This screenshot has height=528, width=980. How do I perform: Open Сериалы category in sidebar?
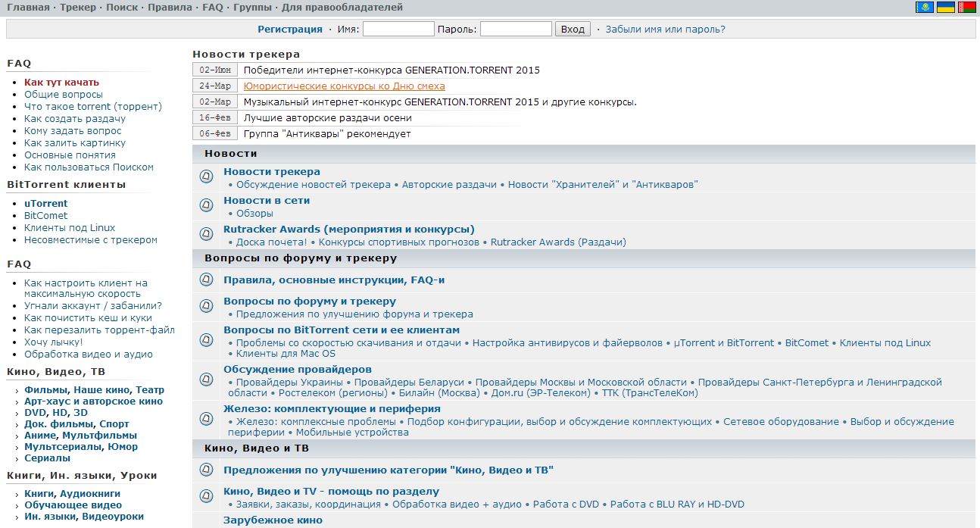(x=47, y=458)
